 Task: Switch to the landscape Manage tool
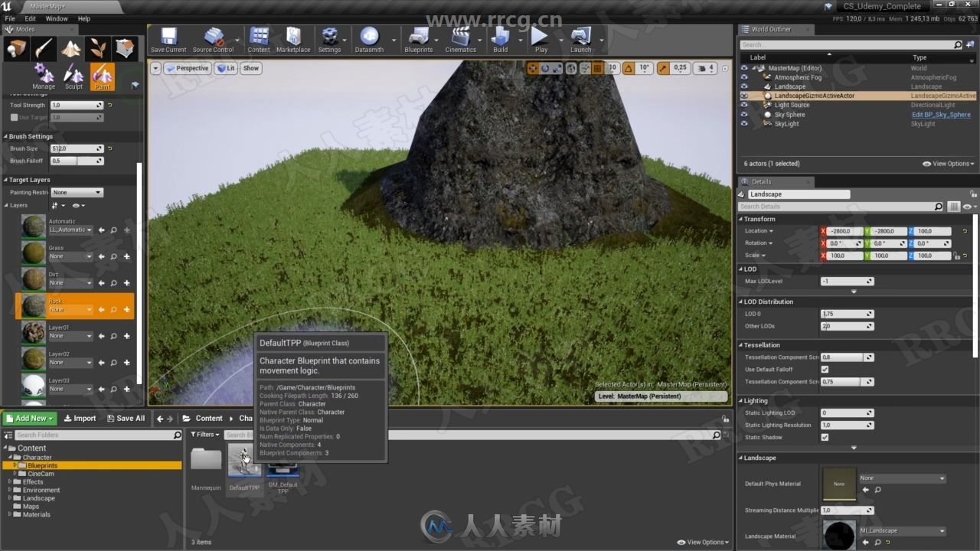click(44, 77)
